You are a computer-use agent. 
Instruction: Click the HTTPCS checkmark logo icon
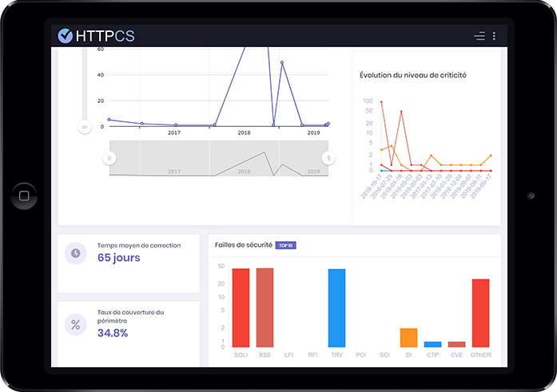pos(66,35)
